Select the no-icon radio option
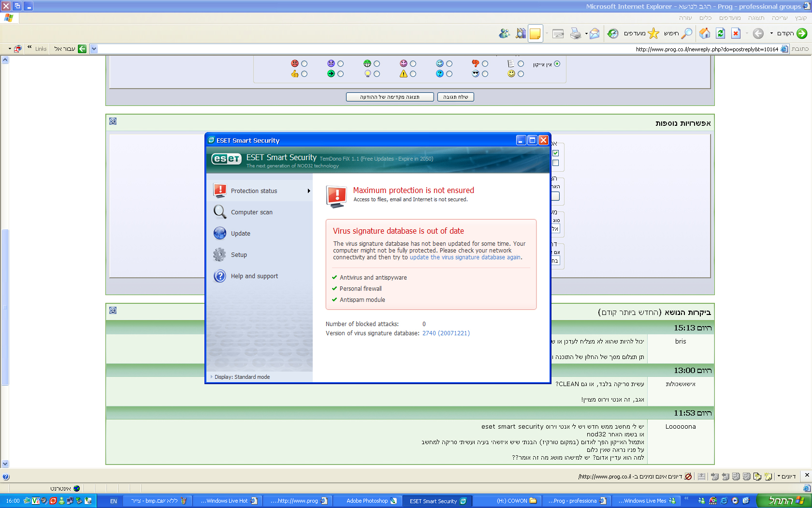 pyautogui.click(x=557, y=64)
